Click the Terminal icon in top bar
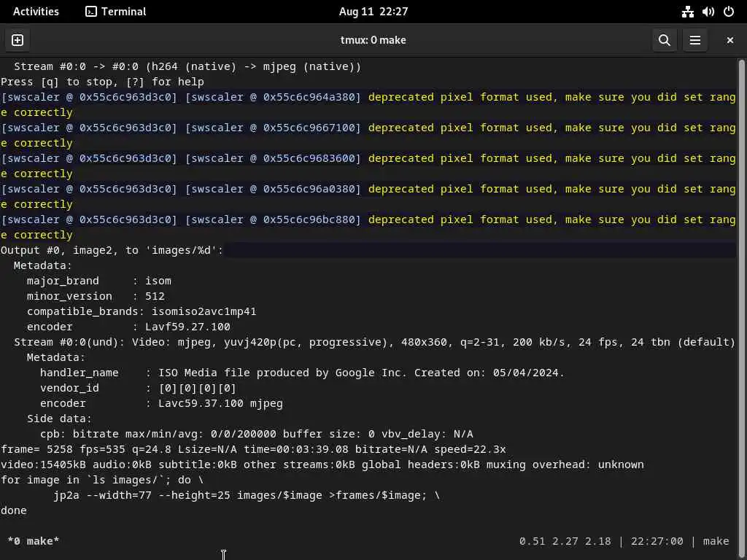The width and height of the screenshot is (747, 560). click(91, 12)
